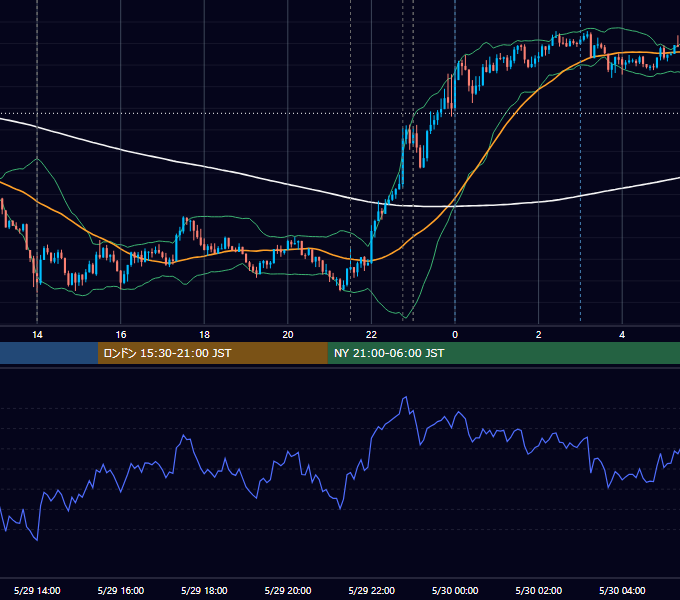Click the 5/29 16:00 date label

tap(121, 590)
